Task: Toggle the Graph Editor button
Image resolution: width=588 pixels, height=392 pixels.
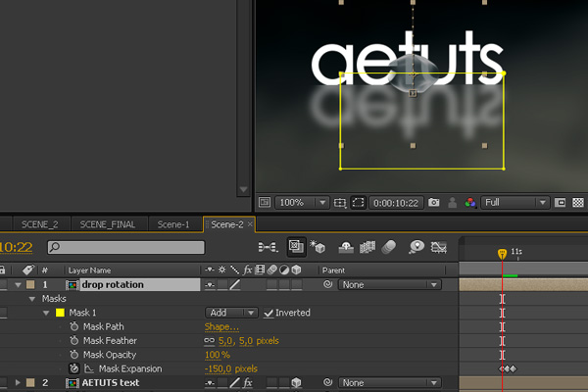Action: click(x=439, y=247)
